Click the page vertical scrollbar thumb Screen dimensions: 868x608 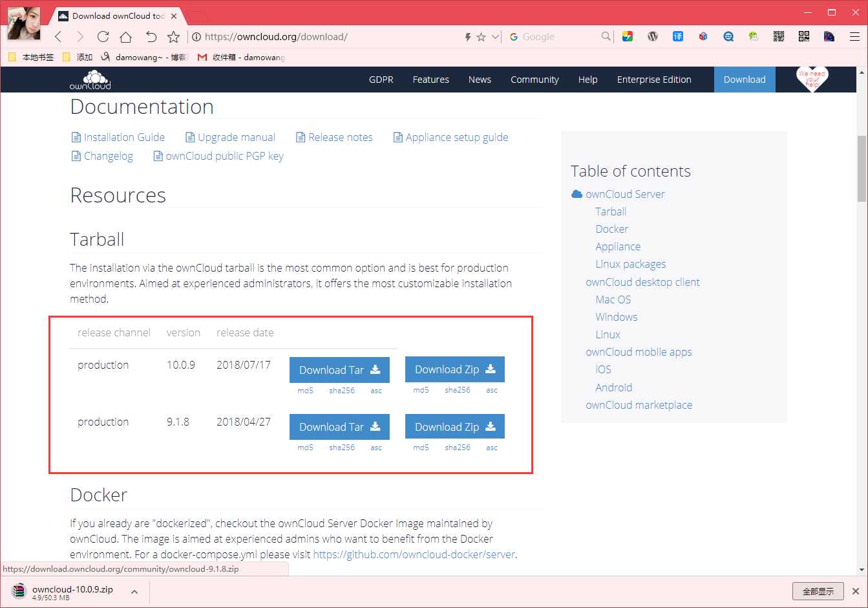(862, 169)
